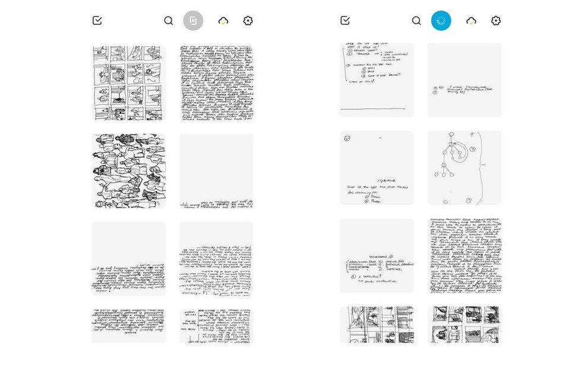Check cloud sync status in right panel
The image size is (588, 365).
pyautogui.click(x=471, y=21)
